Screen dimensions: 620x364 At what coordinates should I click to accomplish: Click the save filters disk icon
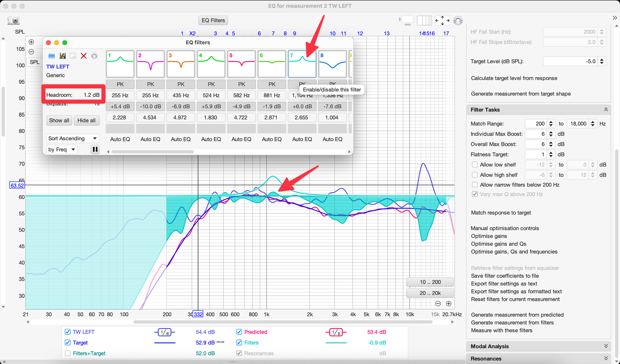coord(63,56)
